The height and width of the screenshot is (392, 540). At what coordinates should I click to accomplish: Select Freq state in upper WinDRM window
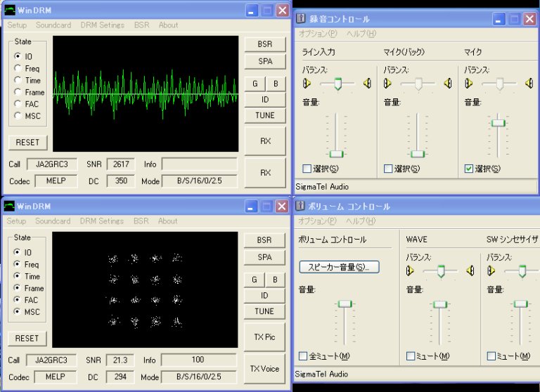point(18,68)
